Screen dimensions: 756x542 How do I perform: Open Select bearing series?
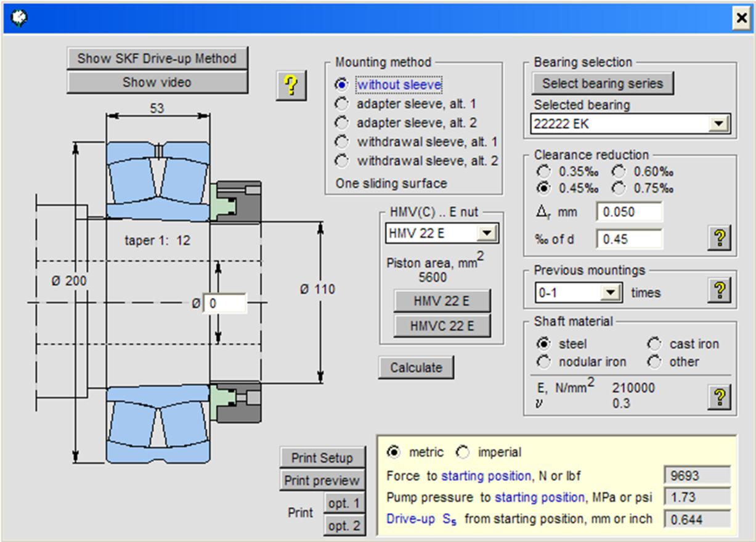(602, 83)
